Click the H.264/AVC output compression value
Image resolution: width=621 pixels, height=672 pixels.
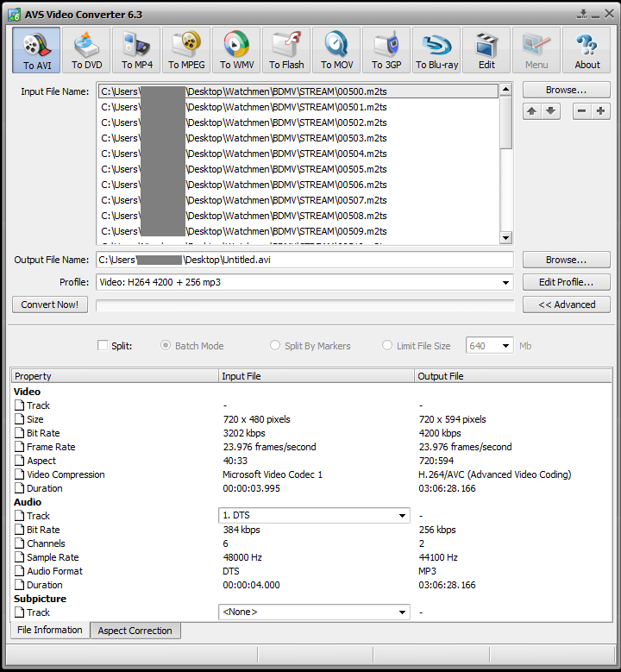[x=495, y=474]
